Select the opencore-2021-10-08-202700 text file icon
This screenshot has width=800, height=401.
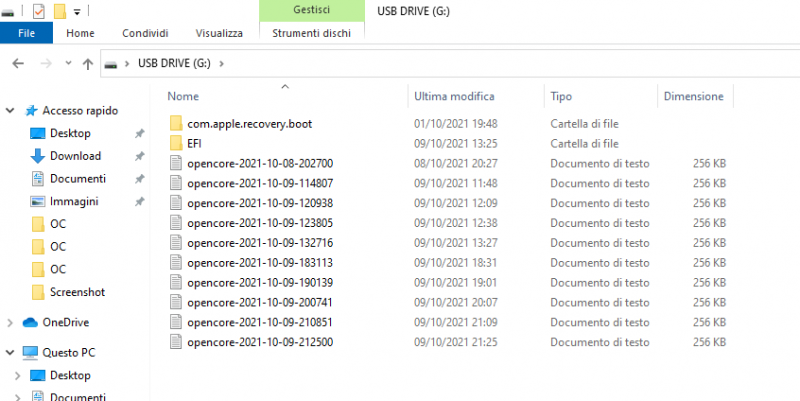pyautogui.click(x=176, y=163)
